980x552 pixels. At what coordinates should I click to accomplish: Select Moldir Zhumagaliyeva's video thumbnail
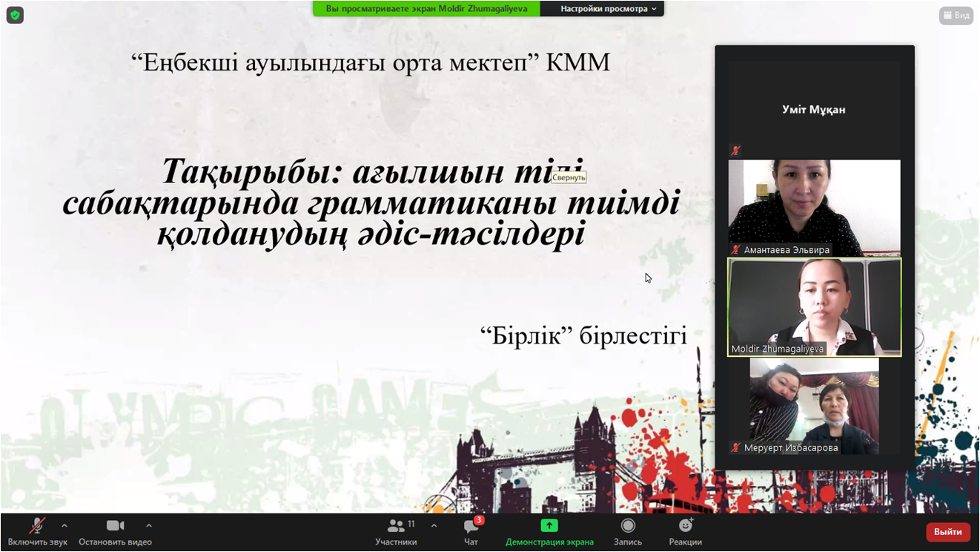[x=813, y=307]
